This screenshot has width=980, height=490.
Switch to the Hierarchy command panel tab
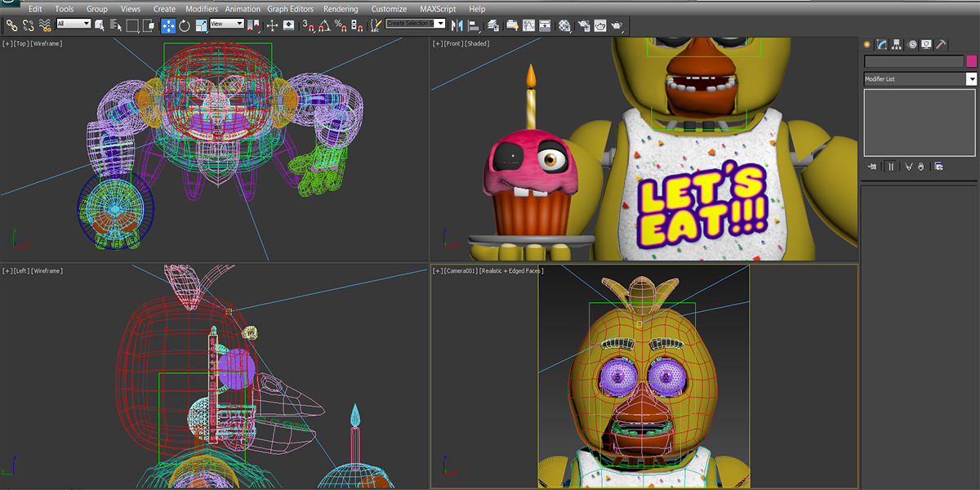[x=897, y=44]
